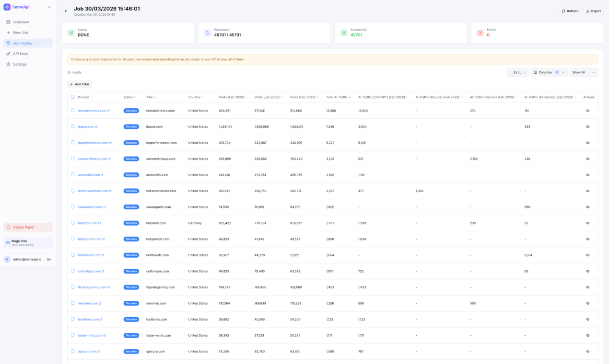Check the ibspot.com row checkbox
Viewport: 609px width, 364px height.
tap(73, 126)
